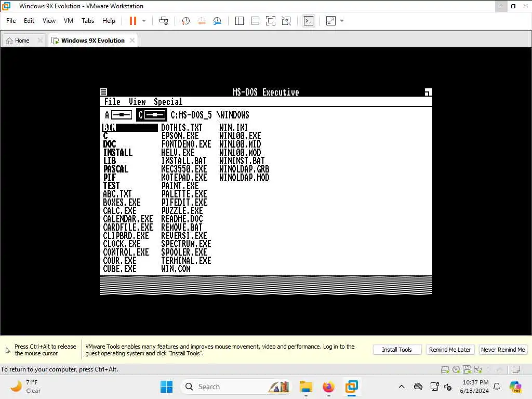Click the MS-DOS Executive zoom box icon

point(428,92)
